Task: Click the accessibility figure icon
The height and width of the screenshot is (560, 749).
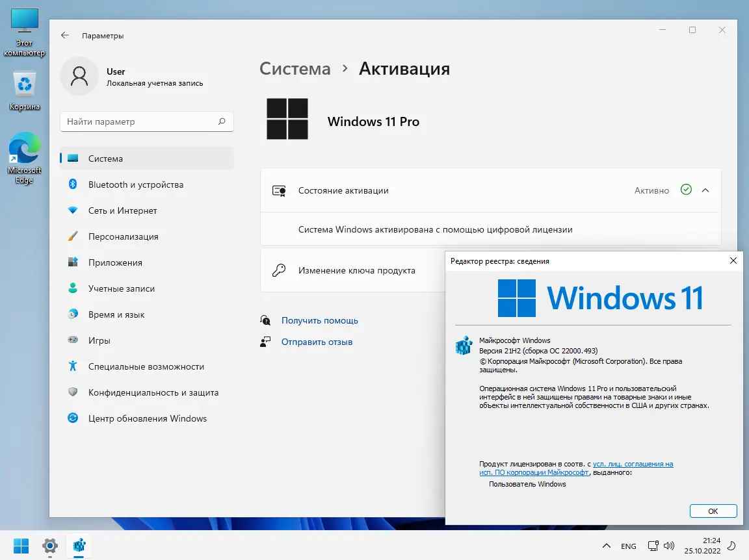Action: tap(73, 366)
